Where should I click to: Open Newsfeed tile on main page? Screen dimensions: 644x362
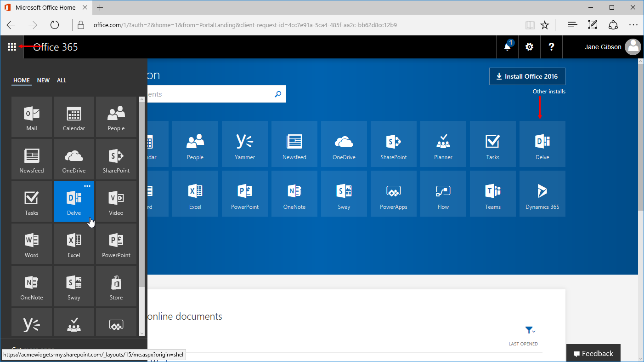click(294, 144)
